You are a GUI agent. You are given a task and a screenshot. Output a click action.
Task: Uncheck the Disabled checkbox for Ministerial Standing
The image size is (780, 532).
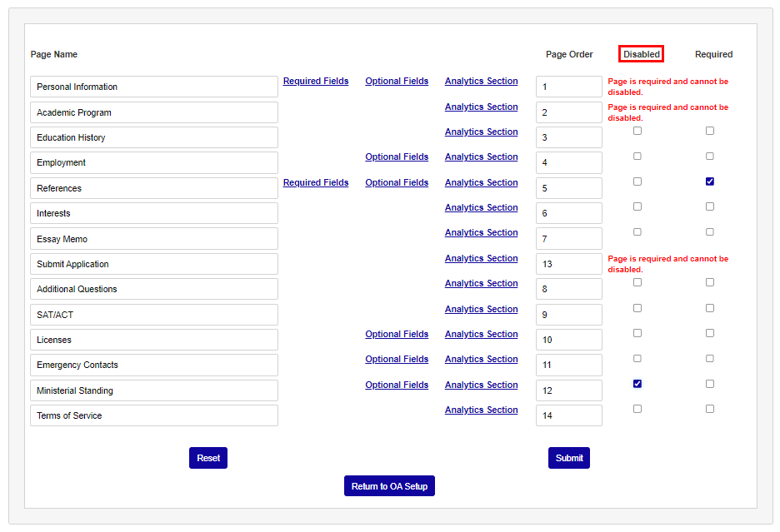(637, 383)
